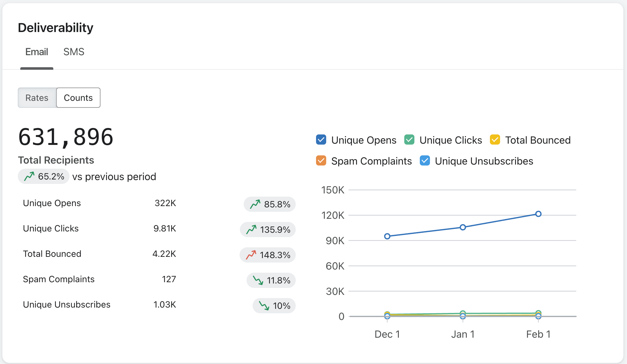
Task: Select the Email tab
Action: [x=36, y=52]
